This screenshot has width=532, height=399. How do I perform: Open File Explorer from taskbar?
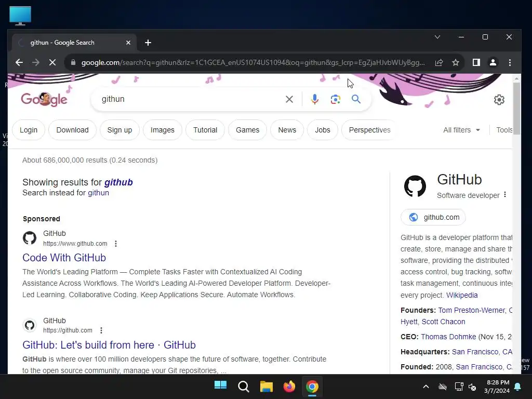(267, 386)
